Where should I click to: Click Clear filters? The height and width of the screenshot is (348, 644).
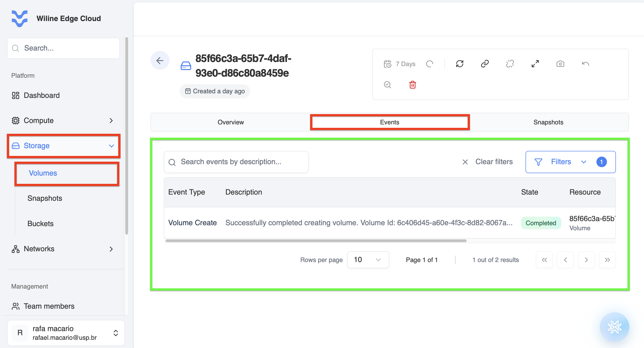tap(488, 162)
